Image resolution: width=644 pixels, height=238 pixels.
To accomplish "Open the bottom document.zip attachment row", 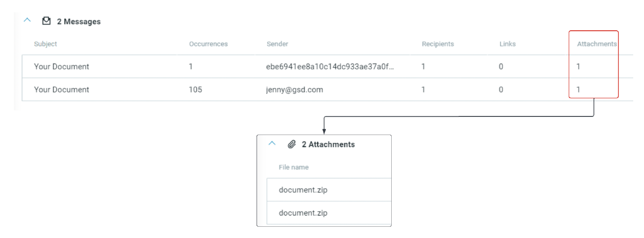I will 303,213.
